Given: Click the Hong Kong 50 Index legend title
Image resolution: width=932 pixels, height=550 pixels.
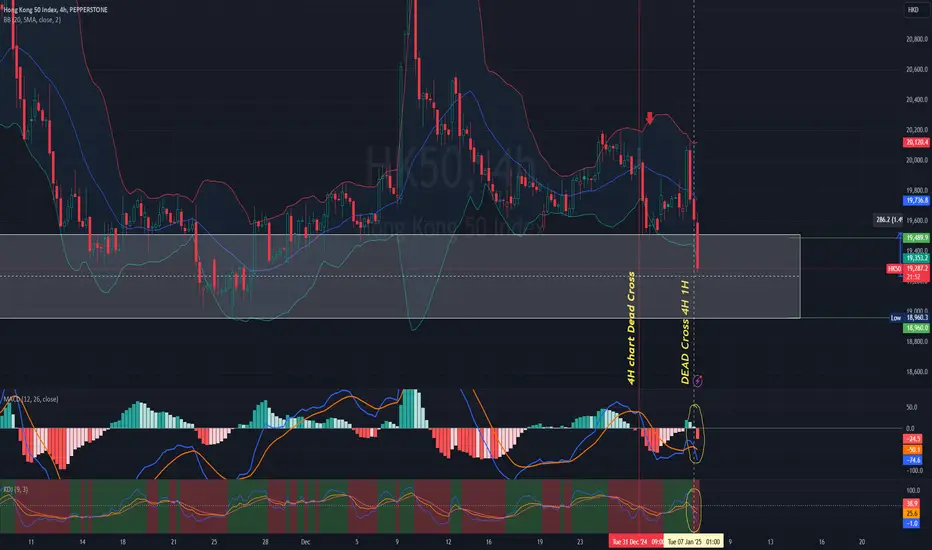Looking at the screenshot, I should [56, 10].
